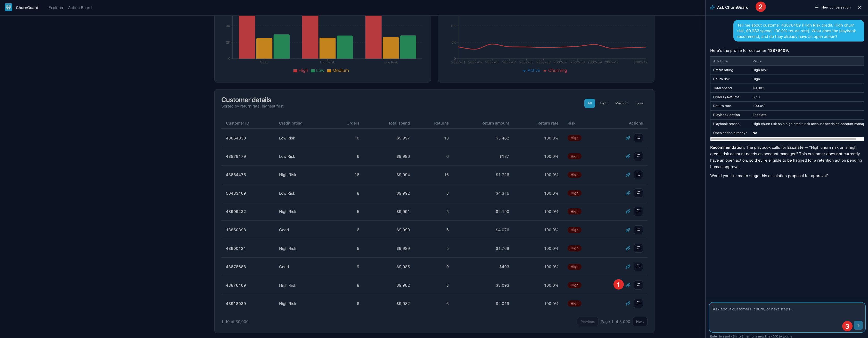Flag customer 43918039 for action
Viewport: 868px width, 338px height.
click(x=638, y=304)
